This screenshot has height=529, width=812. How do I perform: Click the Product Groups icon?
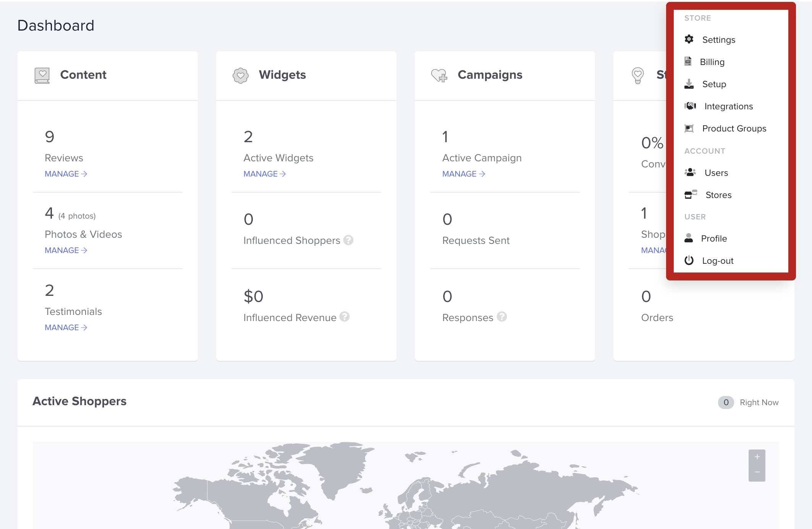[689, 128]
